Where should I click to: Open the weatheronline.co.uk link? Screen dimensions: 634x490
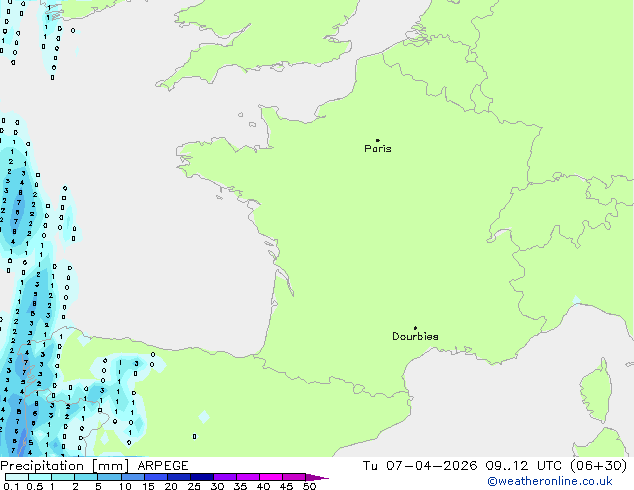pos(550,481)
